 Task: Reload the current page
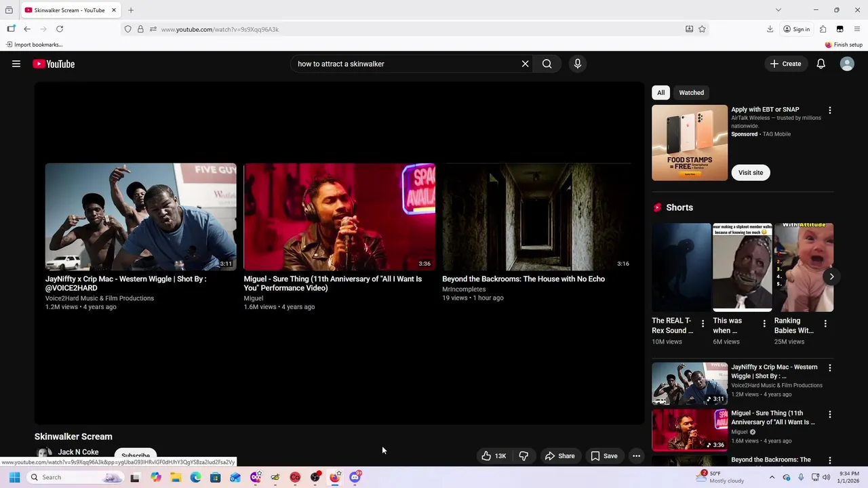[60, 29]
